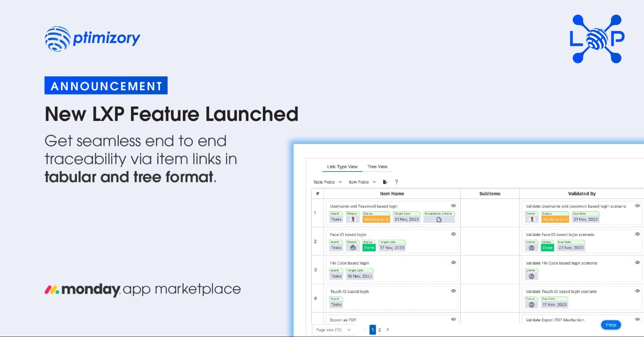Click person avatar on Face ID based login

[x=353, y=248]
